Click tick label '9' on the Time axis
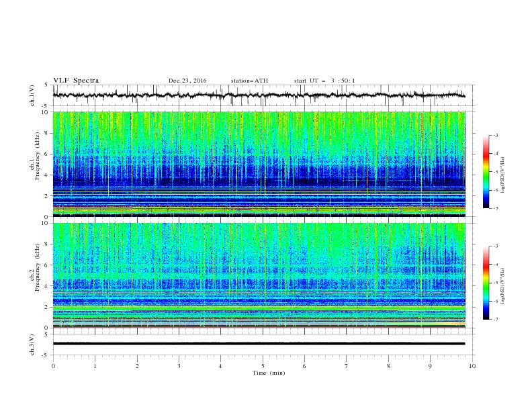532x411 pixels. (430, 366)
